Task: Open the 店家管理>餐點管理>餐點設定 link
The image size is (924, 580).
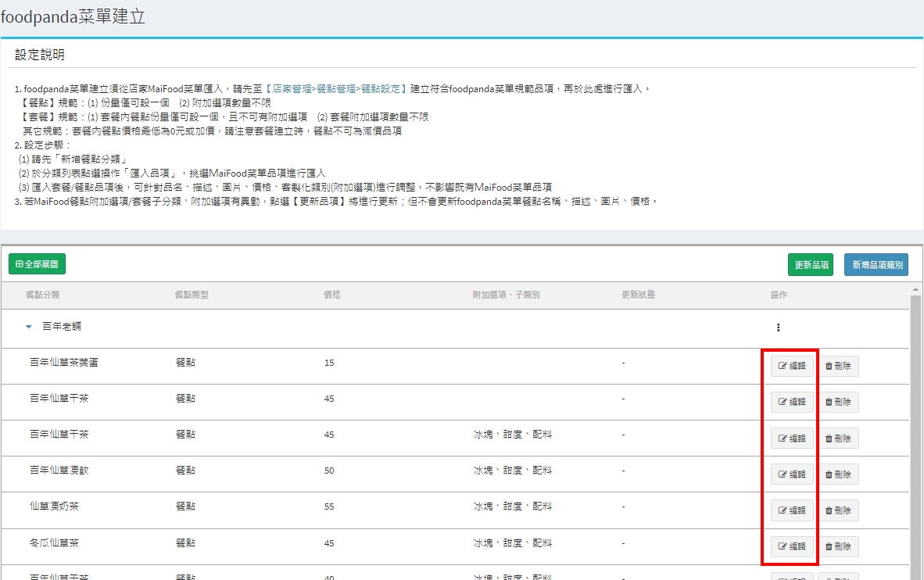Action: tap(335, 89)
